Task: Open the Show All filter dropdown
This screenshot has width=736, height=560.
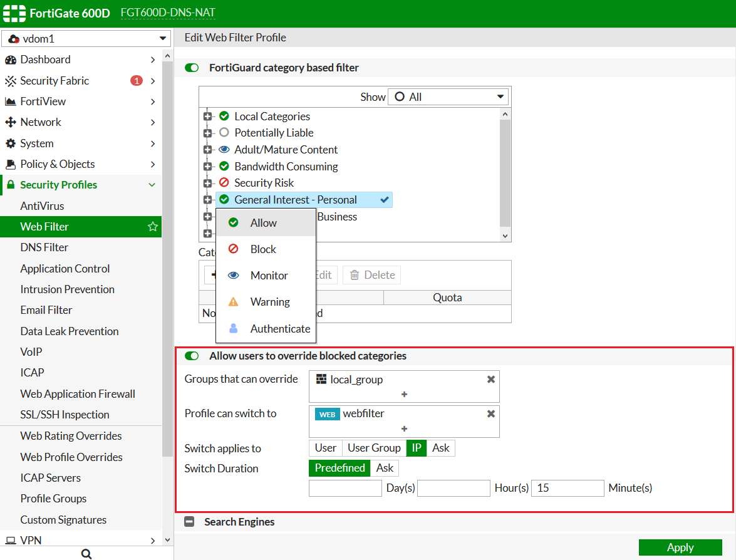Action: coord(448,97)
